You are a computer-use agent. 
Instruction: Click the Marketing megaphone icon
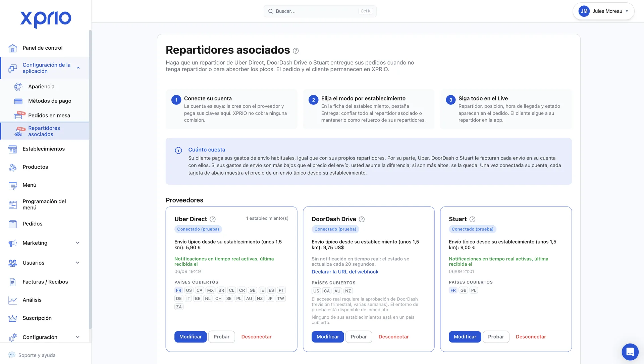[13, 243]
